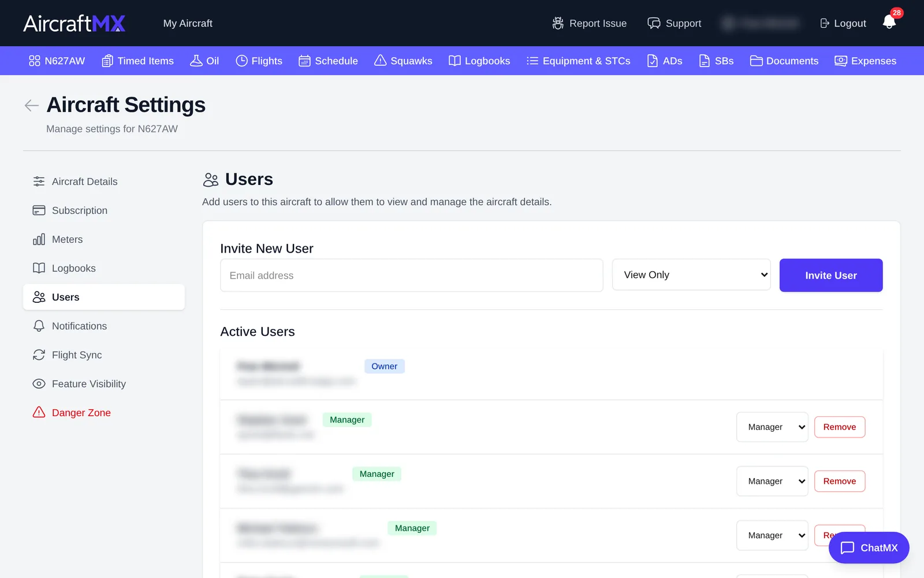Click the Squawks warning triangle icon

click(380, 61)
